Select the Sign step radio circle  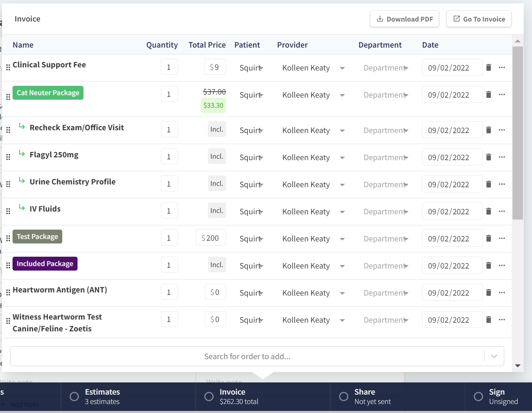[478, 396]
